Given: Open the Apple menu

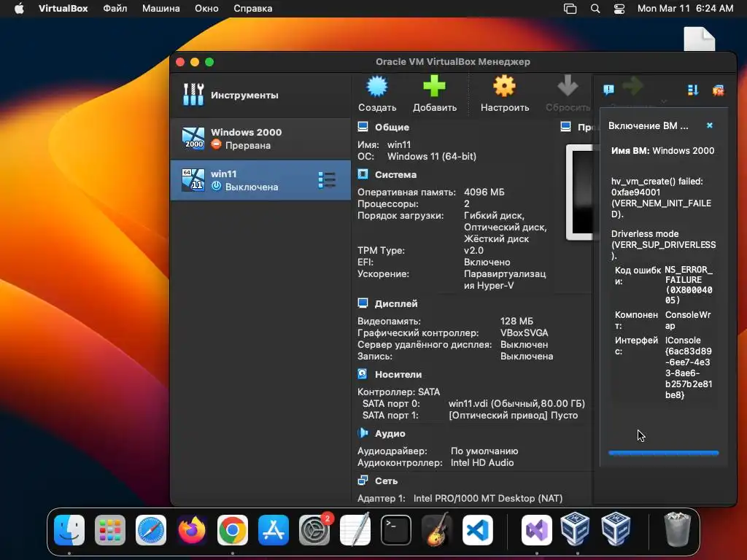Looking at the screenshot, I should (19, 9).
